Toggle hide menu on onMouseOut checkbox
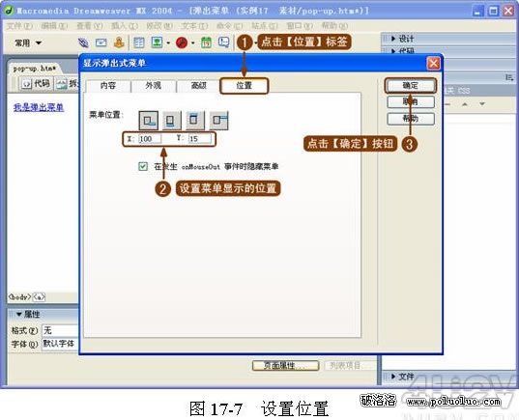 point(143,166)
